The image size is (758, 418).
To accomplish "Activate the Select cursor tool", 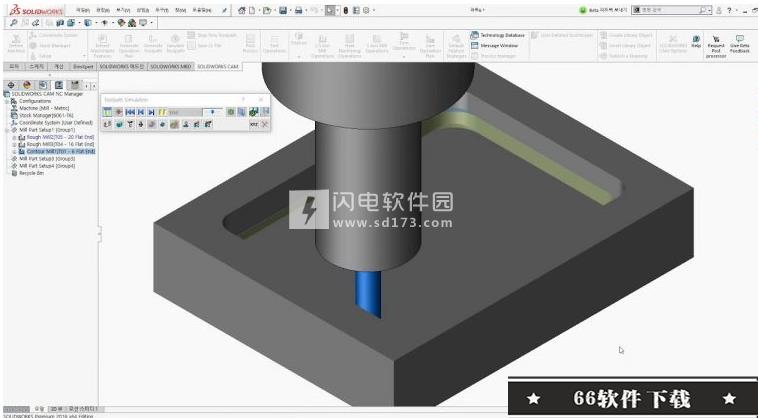I will pos(330,10).
